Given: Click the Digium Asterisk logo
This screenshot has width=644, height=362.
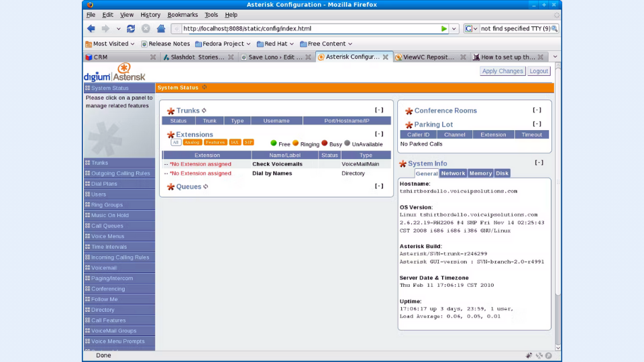Looking at the screenshot, I should click(x=115, y=72).
